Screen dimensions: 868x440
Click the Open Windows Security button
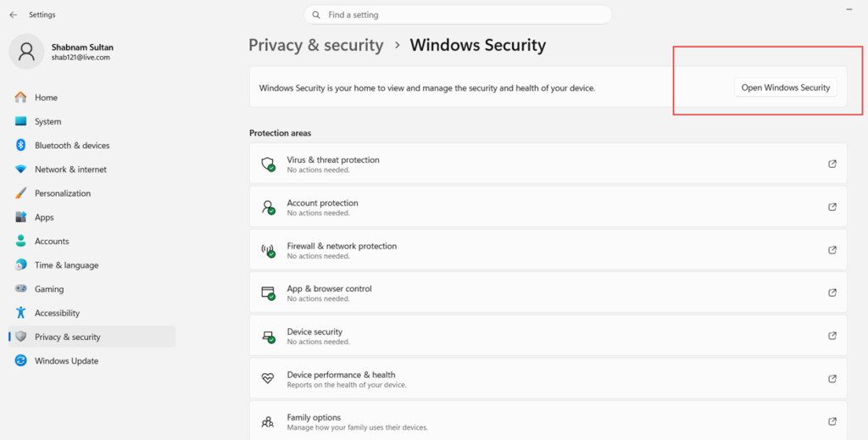786,87
